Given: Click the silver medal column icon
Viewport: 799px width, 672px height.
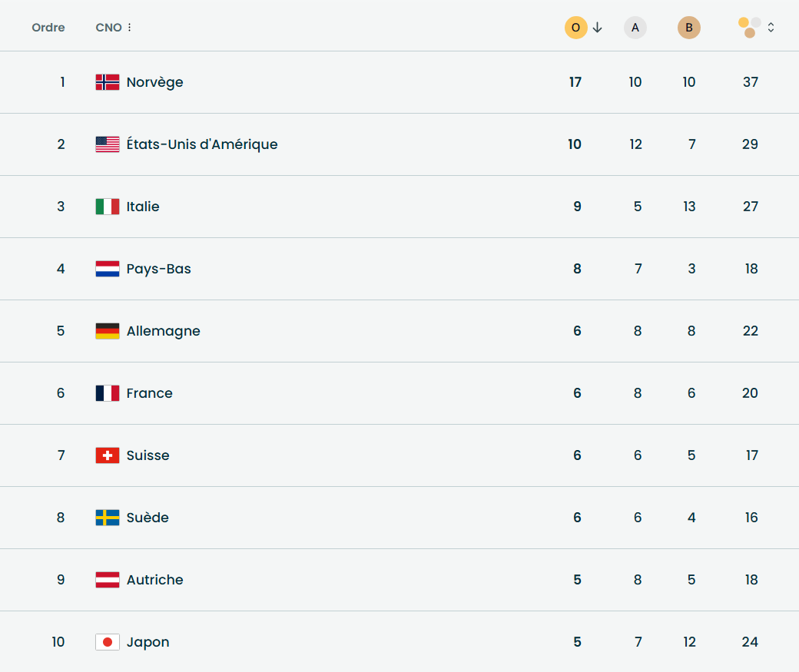Looking at the screenshot, I should point(635,28).
